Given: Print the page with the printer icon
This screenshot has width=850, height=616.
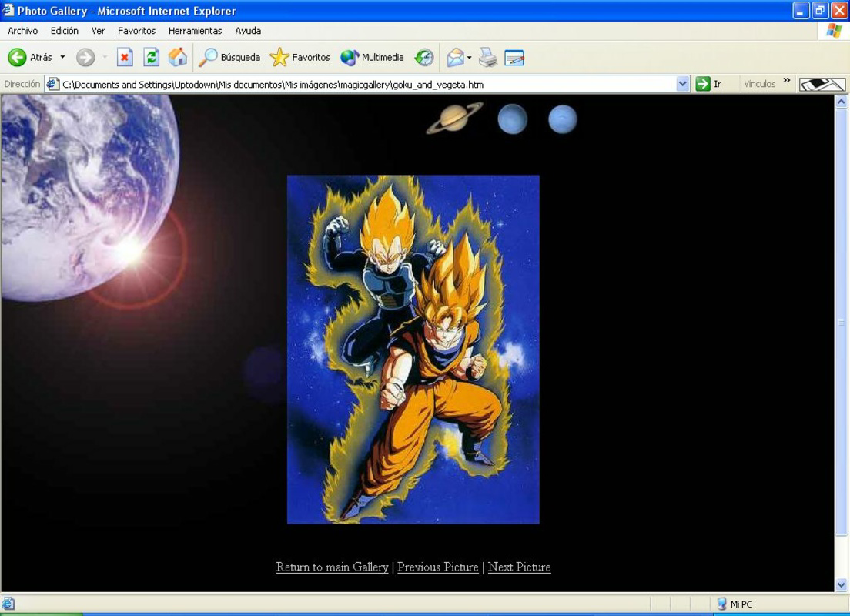Looking at the screenshot, I should click(x=488, y=57).
